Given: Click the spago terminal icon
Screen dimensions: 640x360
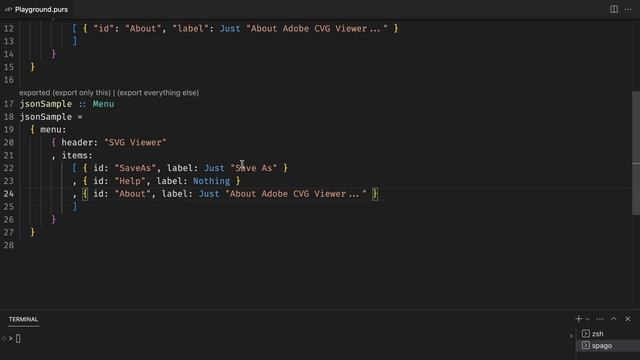Looking at the screenshot, I should 586,345.
